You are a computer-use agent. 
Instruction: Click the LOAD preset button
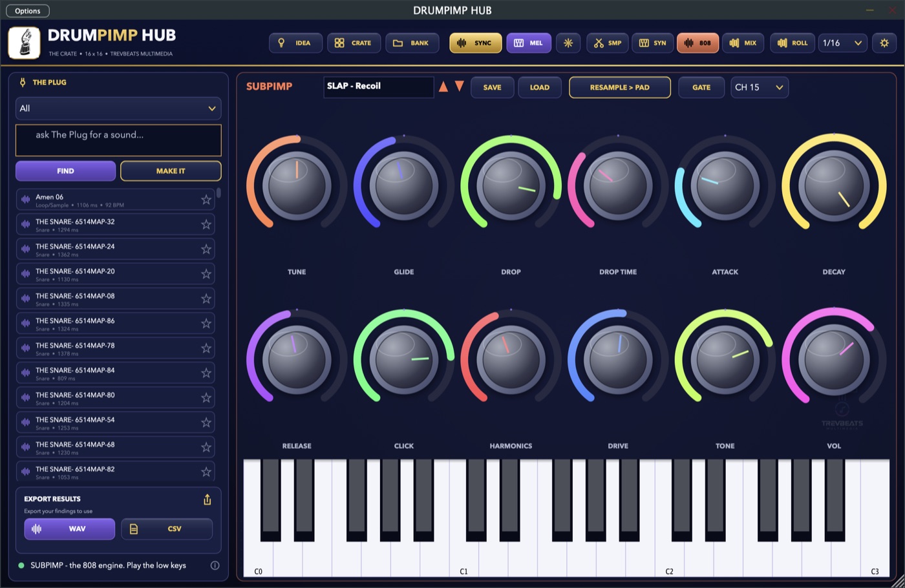click(x=540, y=87)
